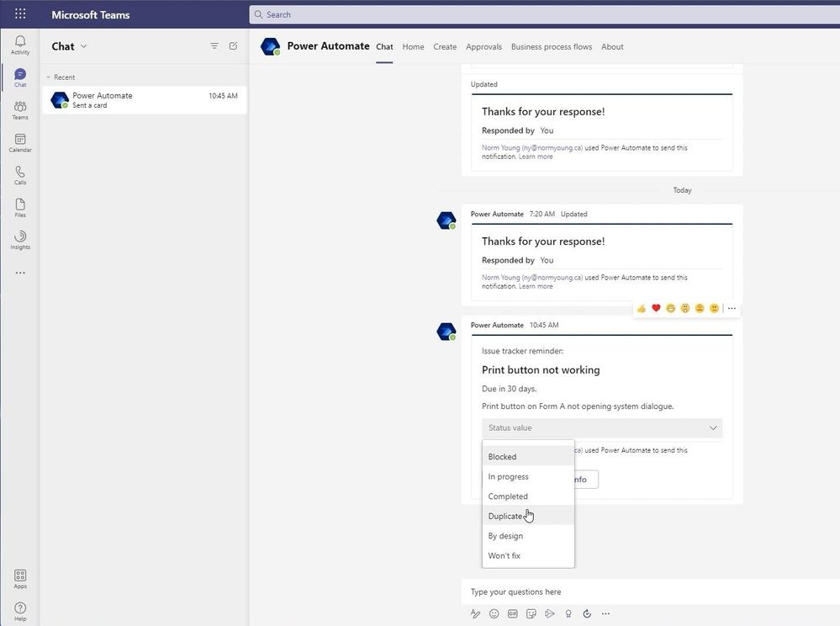Image resolution: width=840 pixels, height=626 pixels.
Task: Open the Activity bell in sidebar
Action: (20, 45)
